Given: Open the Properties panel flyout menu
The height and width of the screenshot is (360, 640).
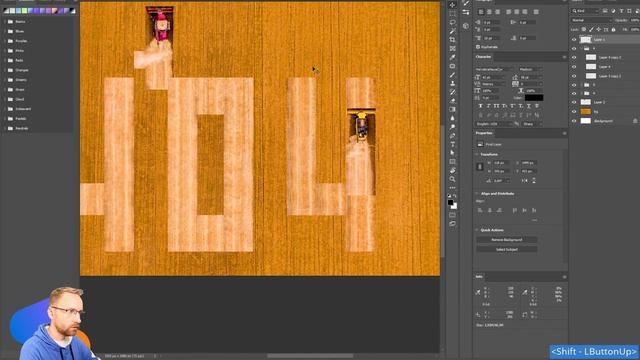Looking at the screenshot, I should pyautogui.click(x=564, y=133).
